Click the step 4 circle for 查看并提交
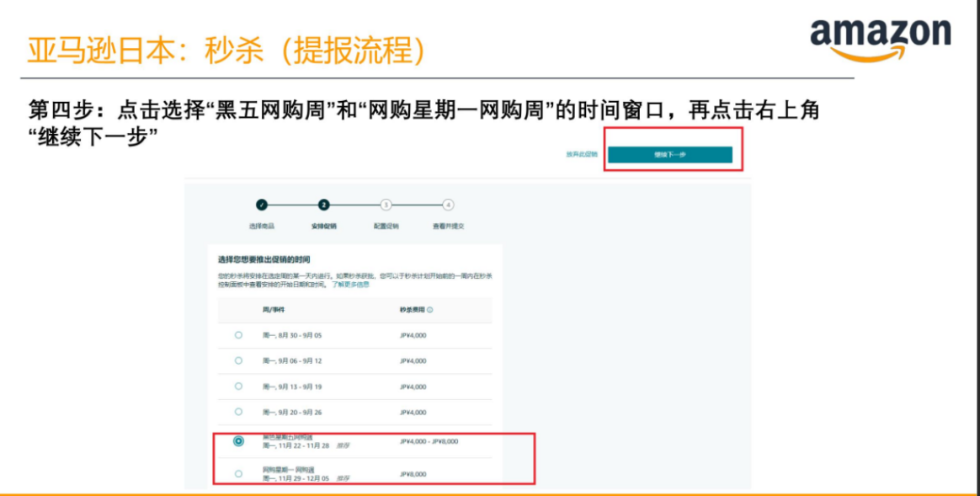980x496 pixels. pyautogui.click(x=447, y=204)
